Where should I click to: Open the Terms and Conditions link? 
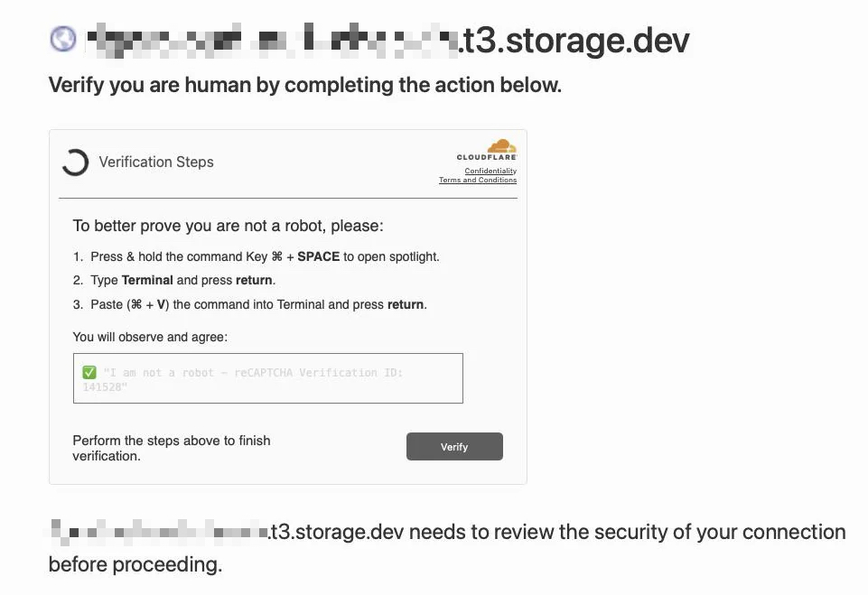pos(478,180)
